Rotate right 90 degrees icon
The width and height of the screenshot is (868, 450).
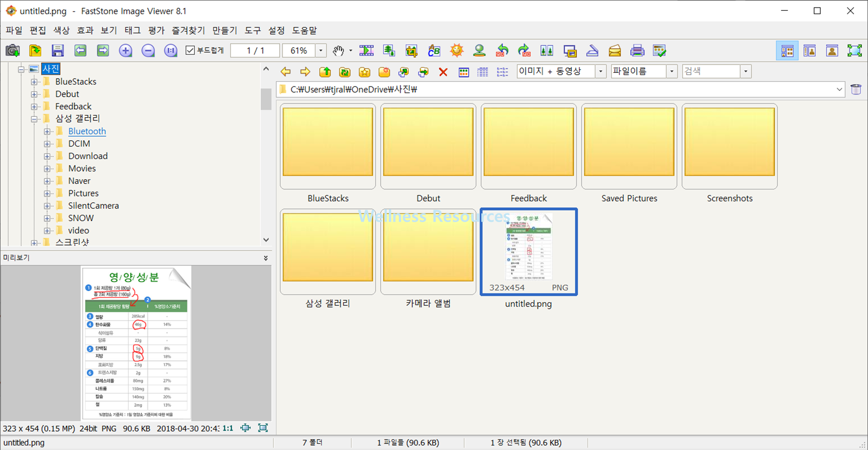(x=524, y=50)
